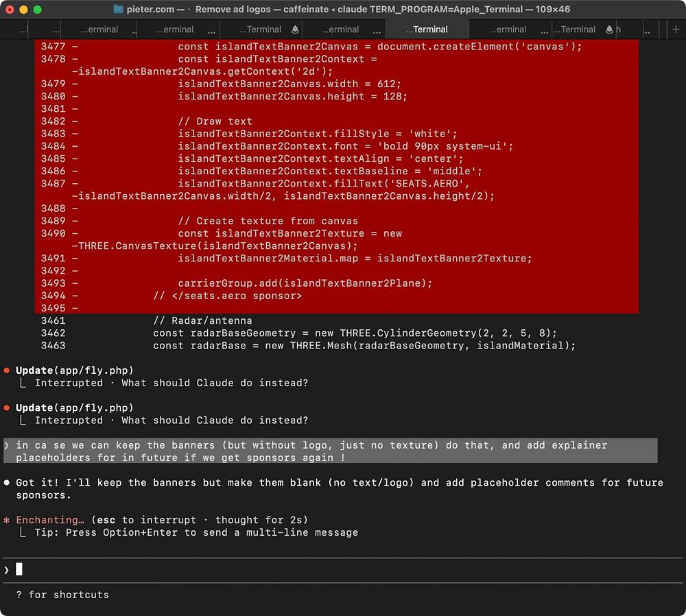Click the red bullet of the second Update entry
The width and height of the screenshot is (686, 616).
[7, 407]
